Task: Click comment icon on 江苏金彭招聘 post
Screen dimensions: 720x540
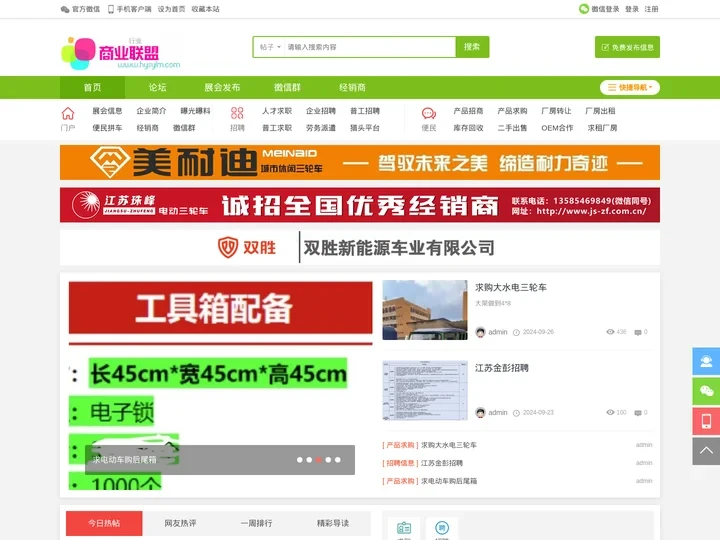Action: click(x=637, y=413)
